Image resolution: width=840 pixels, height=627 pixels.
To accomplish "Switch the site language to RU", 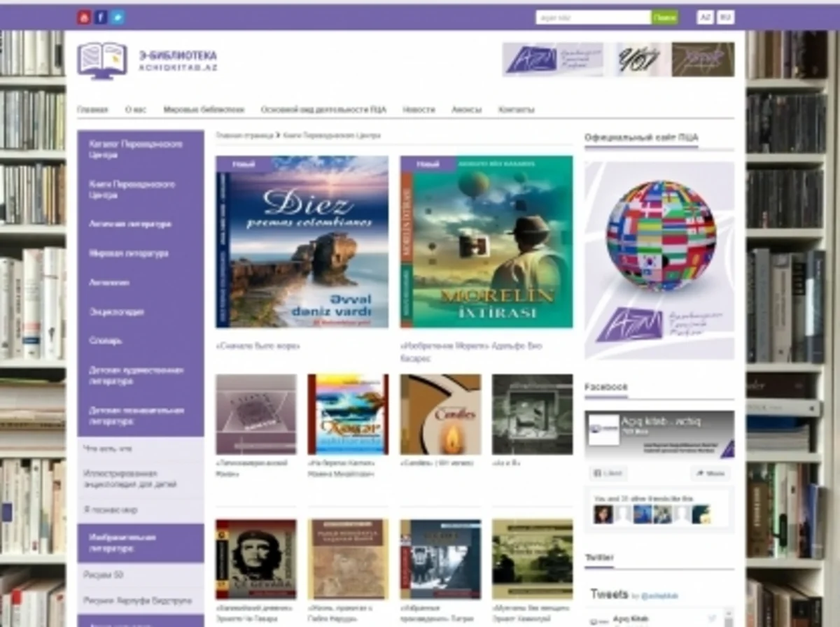I will [726, 17].
